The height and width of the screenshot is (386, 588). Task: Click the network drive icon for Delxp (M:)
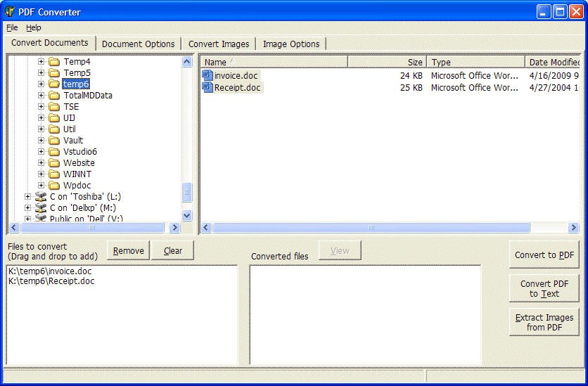point(41,208)
